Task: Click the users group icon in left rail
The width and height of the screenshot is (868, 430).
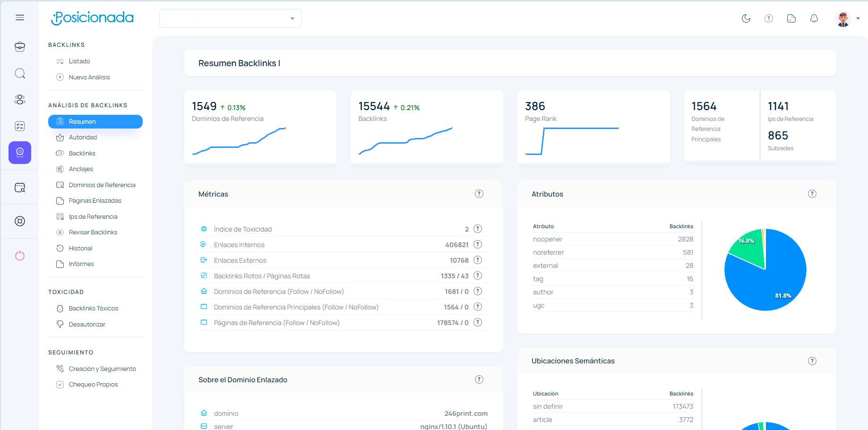Action: pos(20,100)
